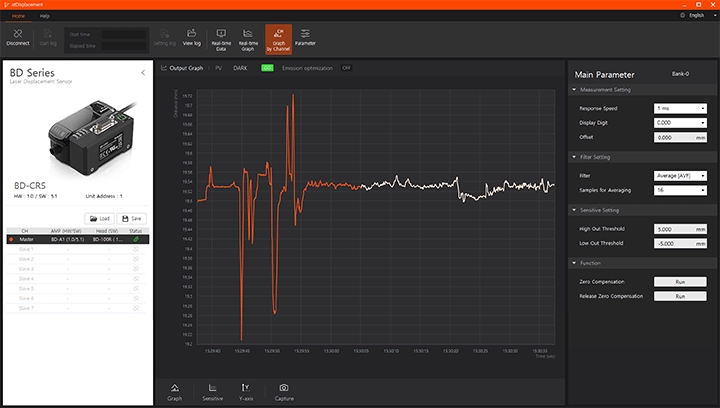The image size is (720, 408).
Task: Switch to Real-time Graph view
Action: [249, 37]
